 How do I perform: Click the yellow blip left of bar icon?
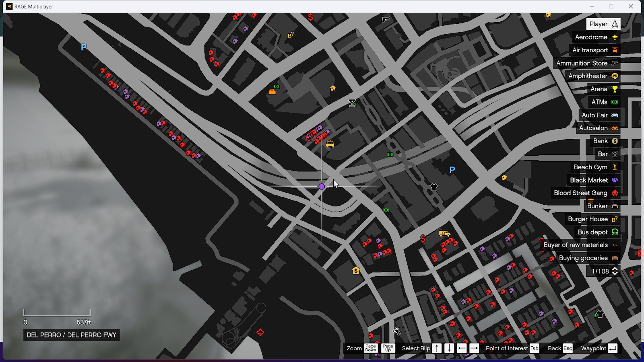(333, 88)
